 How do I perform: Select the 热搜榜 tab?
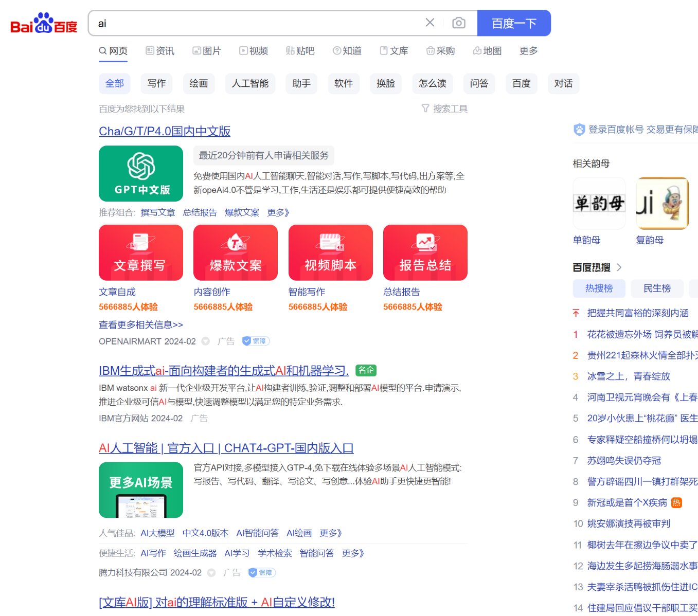click(x=599, y=288)
